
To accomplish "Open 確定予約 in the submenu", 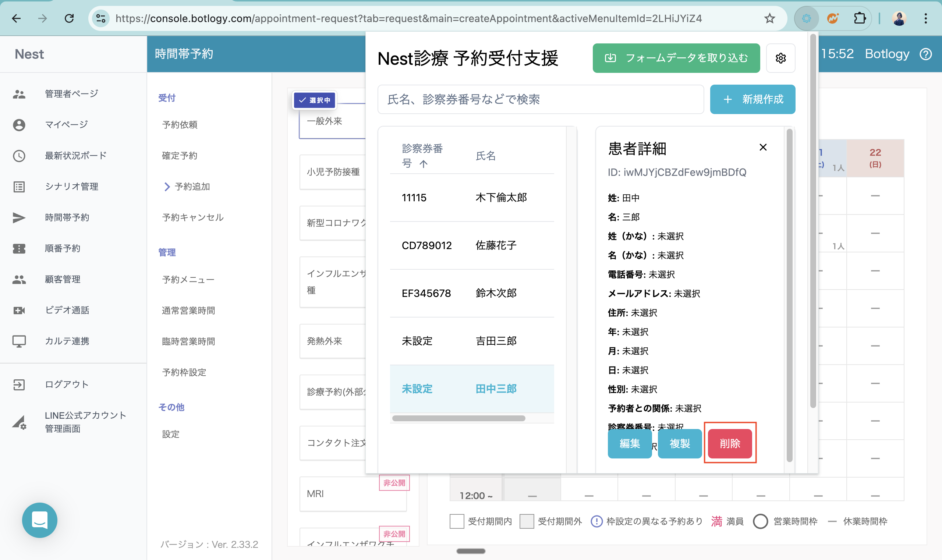I will point(180,156).
